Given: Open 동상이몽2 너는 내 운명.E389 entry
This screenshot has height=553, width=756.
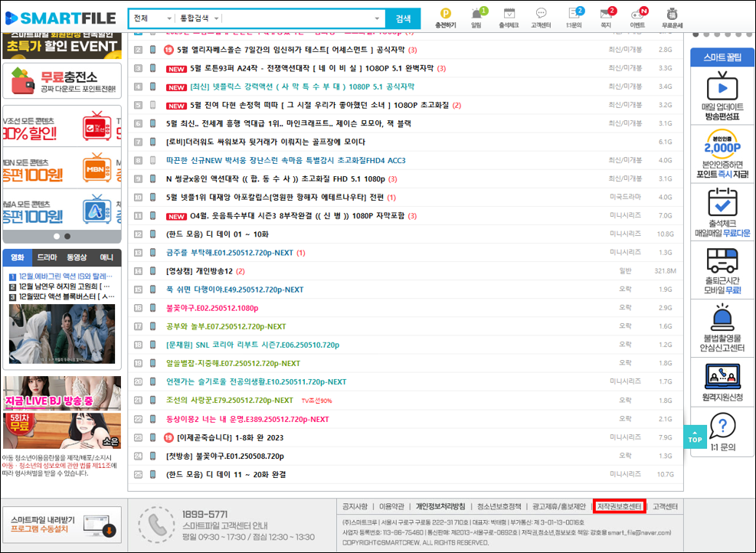Looking at the screenshot, I should tap(247, 419).
